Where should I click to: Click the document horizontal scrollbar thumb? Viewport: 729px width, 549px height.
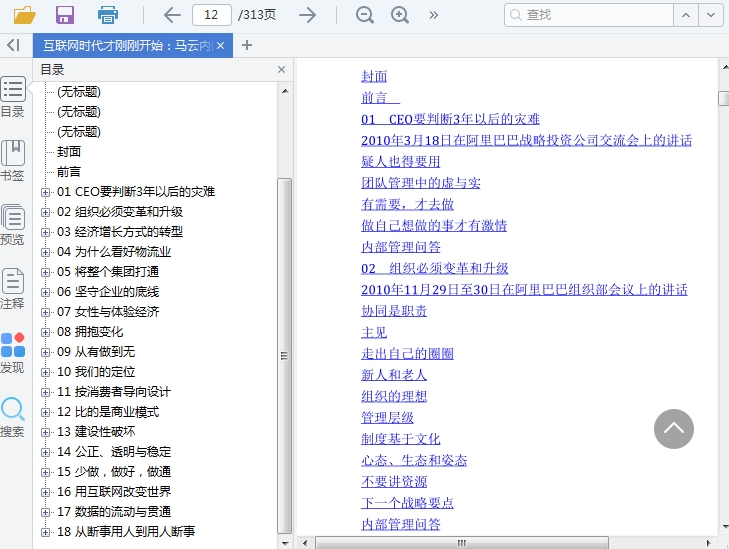click(462, 543)
